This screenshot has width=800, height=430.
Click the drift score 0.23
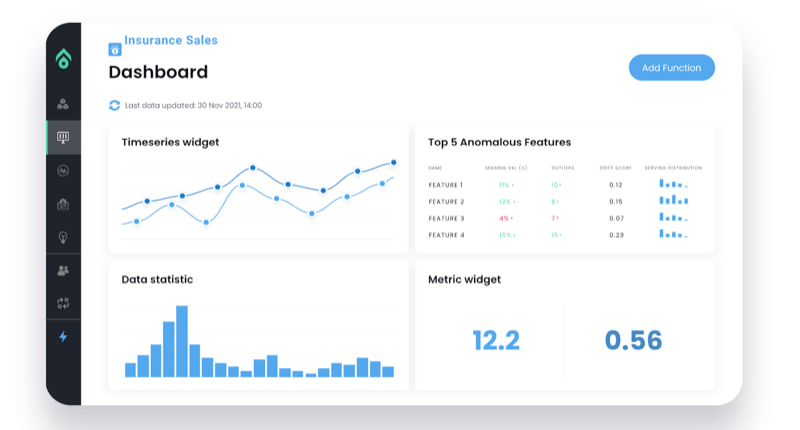(x=616, y=236)
